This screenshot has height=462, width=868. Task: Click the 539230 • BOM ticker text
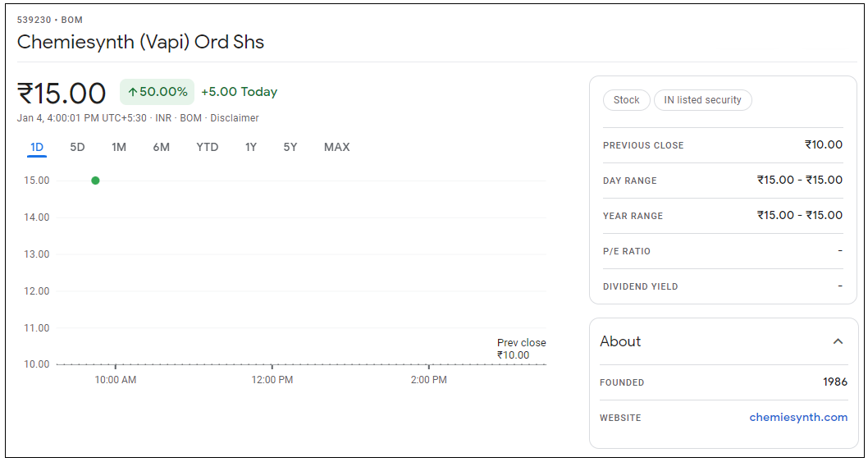[50, 20]
